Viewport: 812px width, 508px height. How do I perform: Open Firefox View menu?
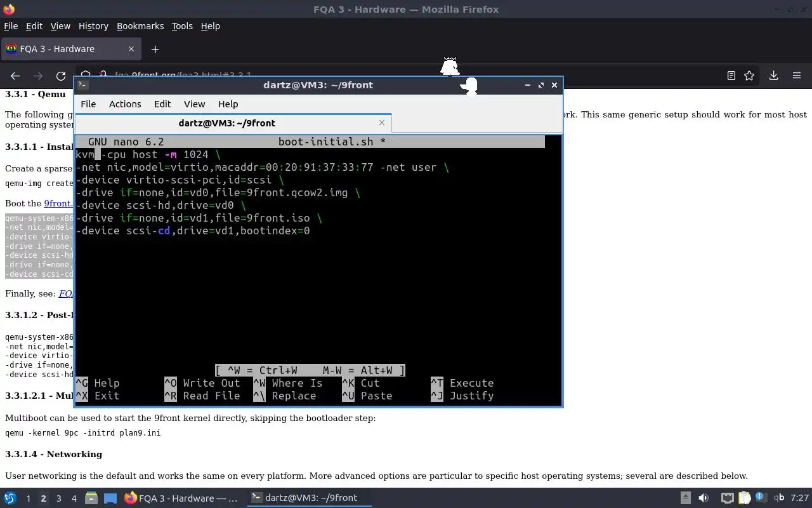pyautogui.click(x=60, y=26)
